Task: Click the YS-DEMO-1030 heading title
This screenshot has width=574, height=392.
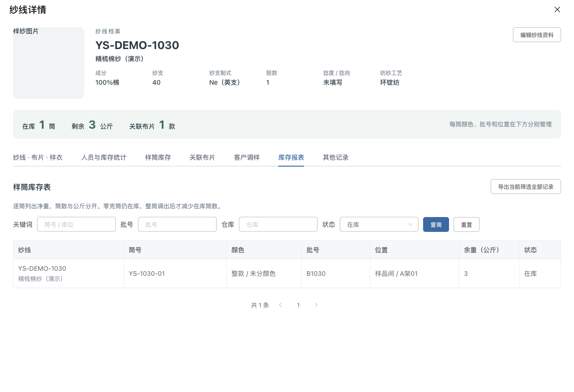Action: tap(137, 45)
